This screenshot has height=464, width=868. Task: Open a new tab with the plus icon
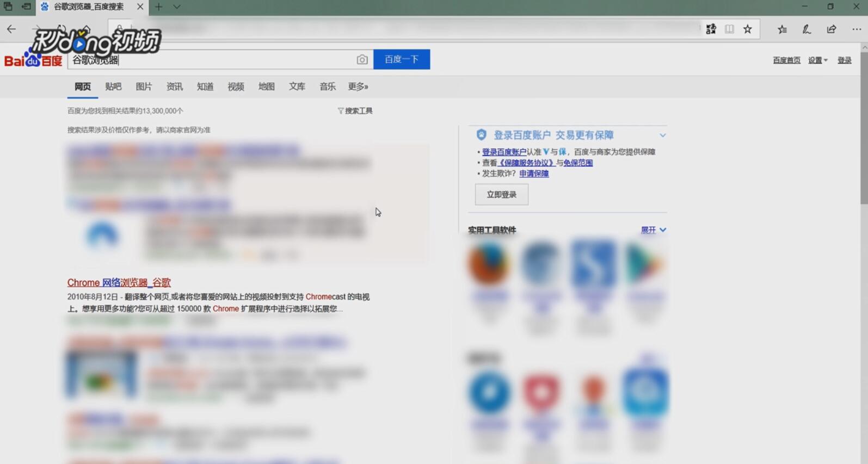pyautogui.click(x=158, y=7)
